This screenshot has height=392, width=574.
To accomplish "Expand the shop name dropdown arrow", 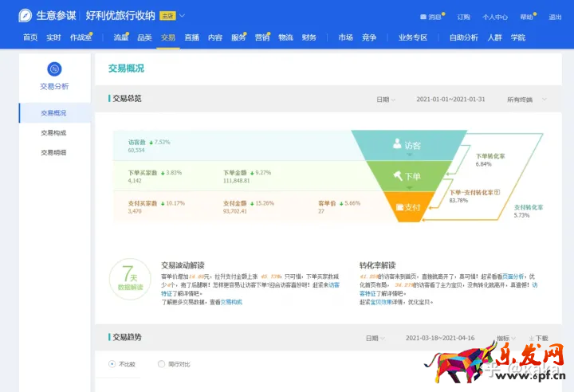I will point(183,16).
